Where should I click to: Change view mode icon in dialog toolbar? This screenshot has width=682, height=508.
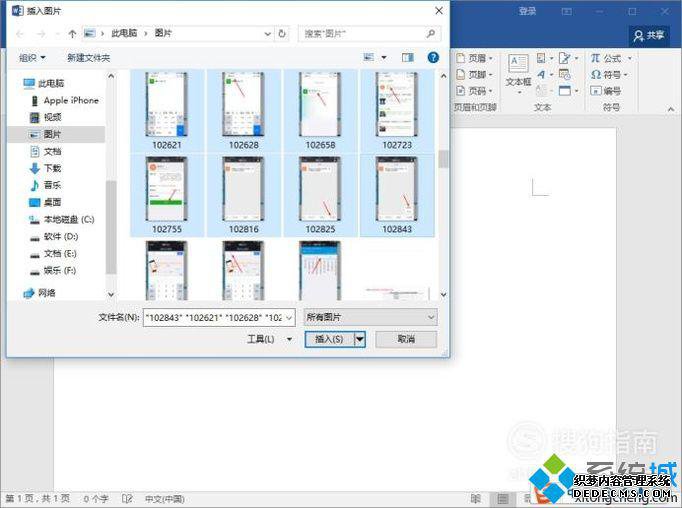[x=369, y=57]
